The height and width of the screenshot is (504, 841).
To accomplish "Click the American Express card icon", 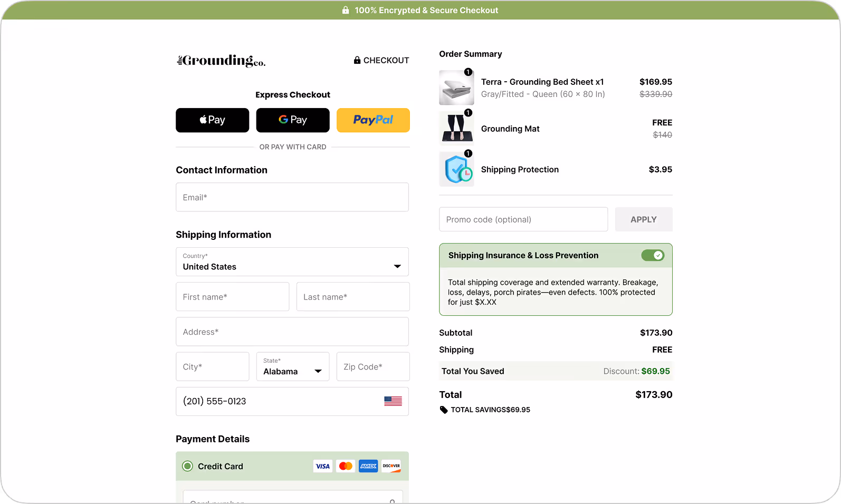I will point(368,466).
